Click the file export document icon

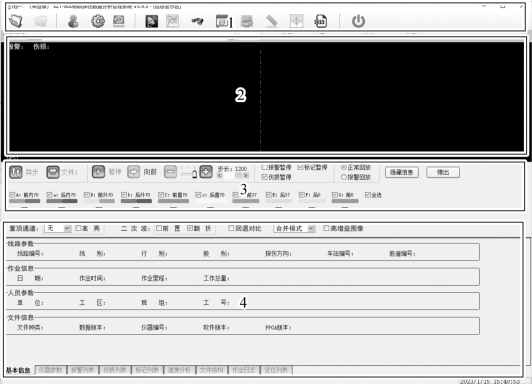(321, 21)
